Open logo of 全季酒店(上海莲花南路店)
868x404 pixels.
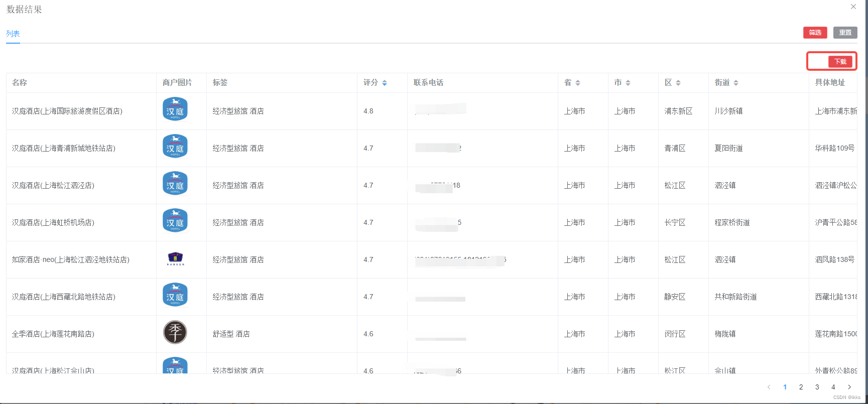[175, 332]
